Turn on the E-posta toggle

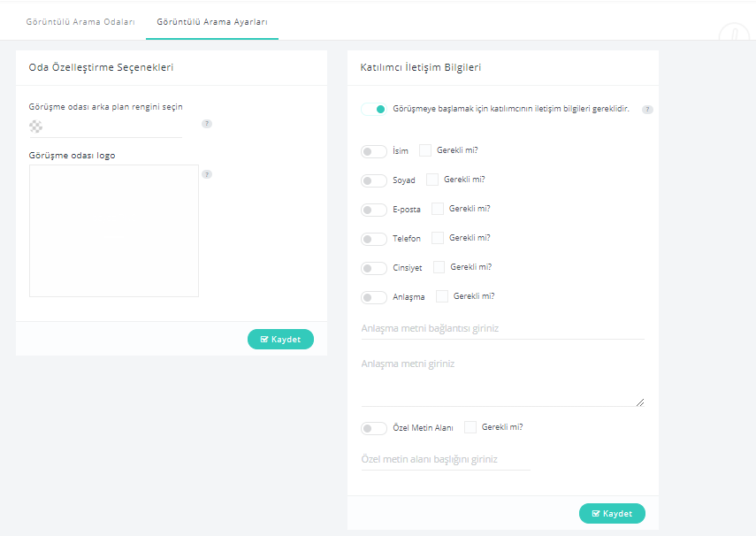[x=374, y=210]
